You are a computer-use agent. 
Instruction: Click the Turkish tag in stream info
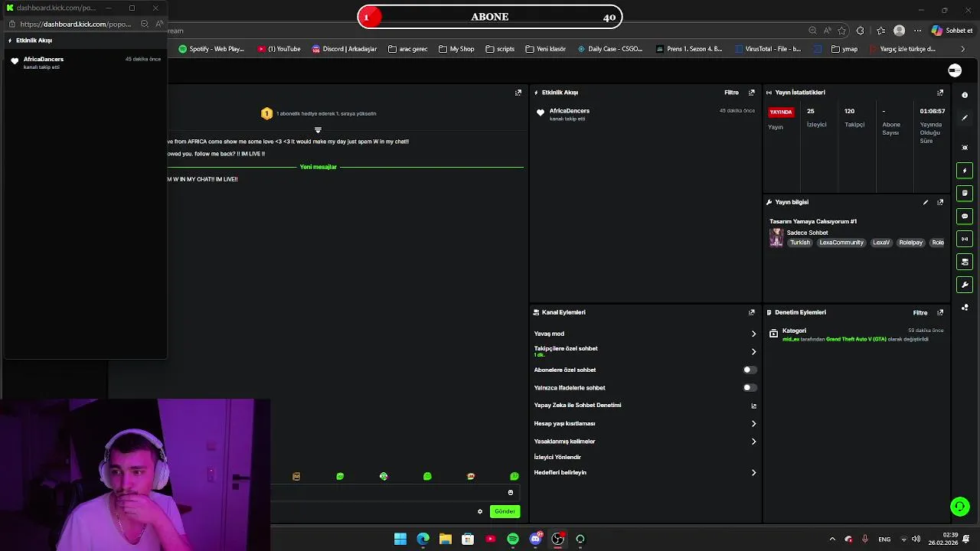800,243
